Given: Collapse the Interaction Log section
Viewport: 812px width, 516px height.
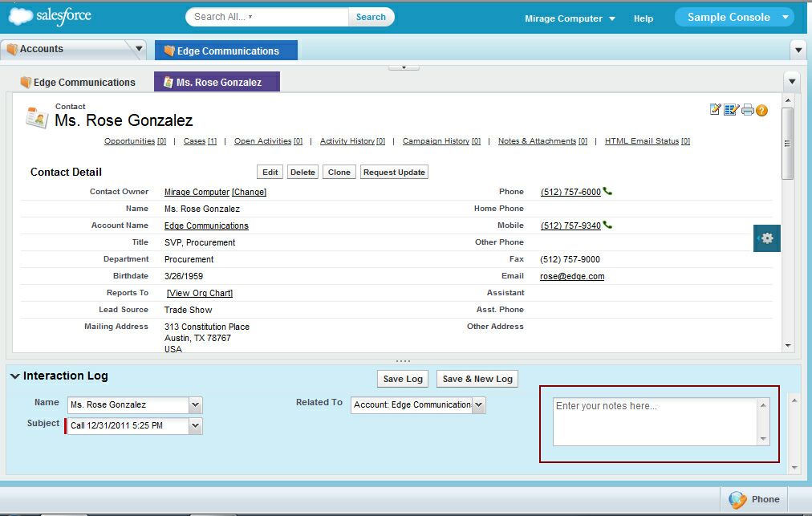Looking at the screenshot, I should coord(15,376).
